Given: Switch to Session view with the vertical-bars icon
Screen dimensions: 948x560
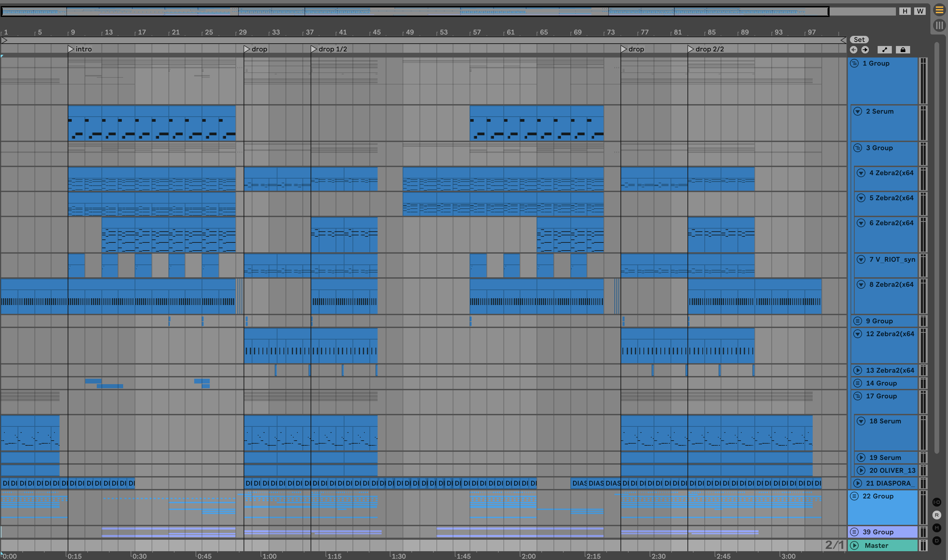Looking at the screenshot, I should point(939,25).
